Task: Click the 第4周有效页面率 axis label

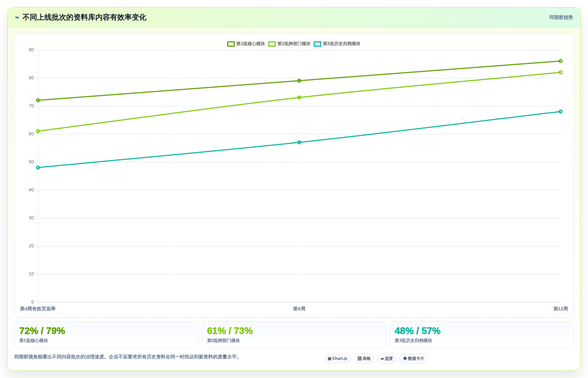Action: click(x=38, y=309)
